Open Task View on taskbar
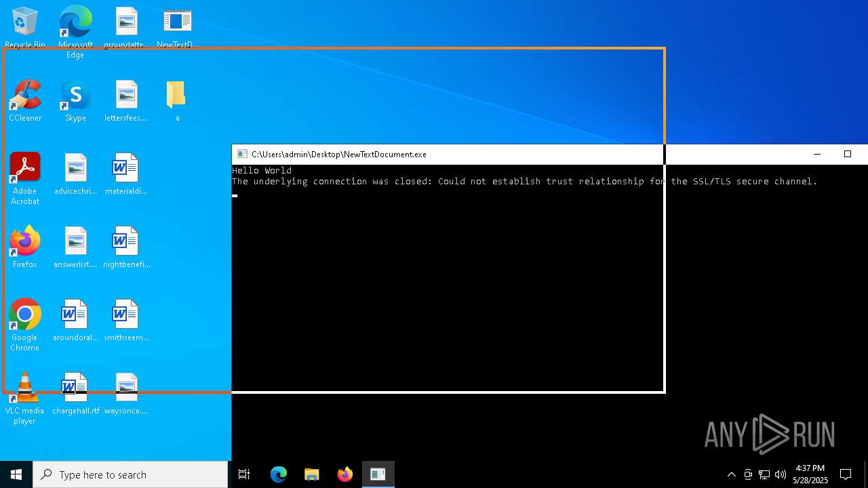Image resolution: width=868 pixels, height=488 pixels. point(244,474)
